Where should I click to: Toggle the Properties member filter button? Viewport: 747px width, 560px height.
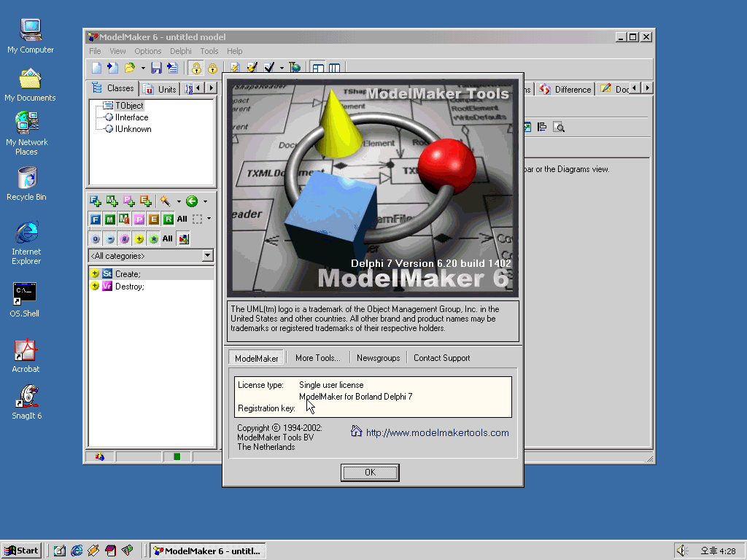tap(139, 219)
